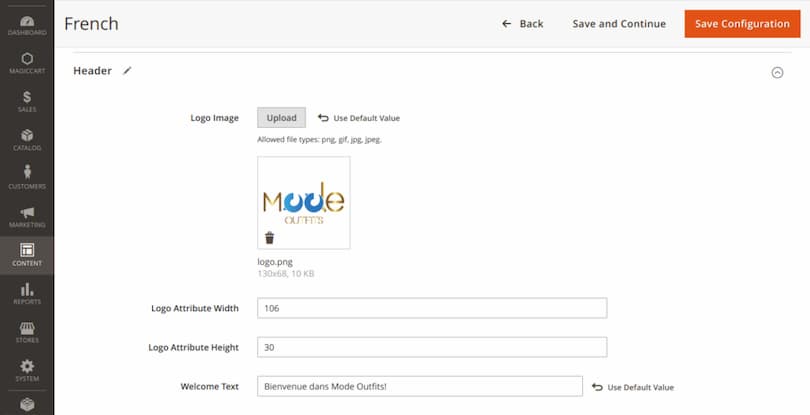
Task: Open Marketing megaphone icon
Action: pyautogui.click(x=26, y=216)
